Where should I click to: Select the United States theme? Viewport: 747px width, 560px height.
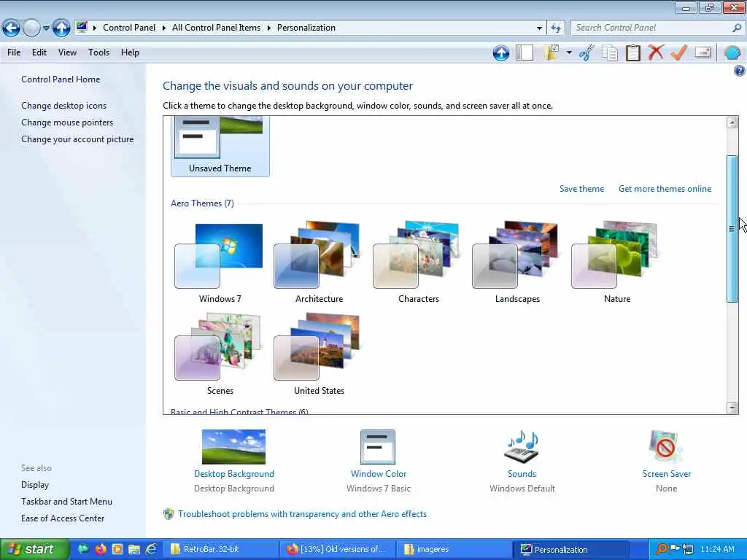pyautogui.click(x=320, y=354)
